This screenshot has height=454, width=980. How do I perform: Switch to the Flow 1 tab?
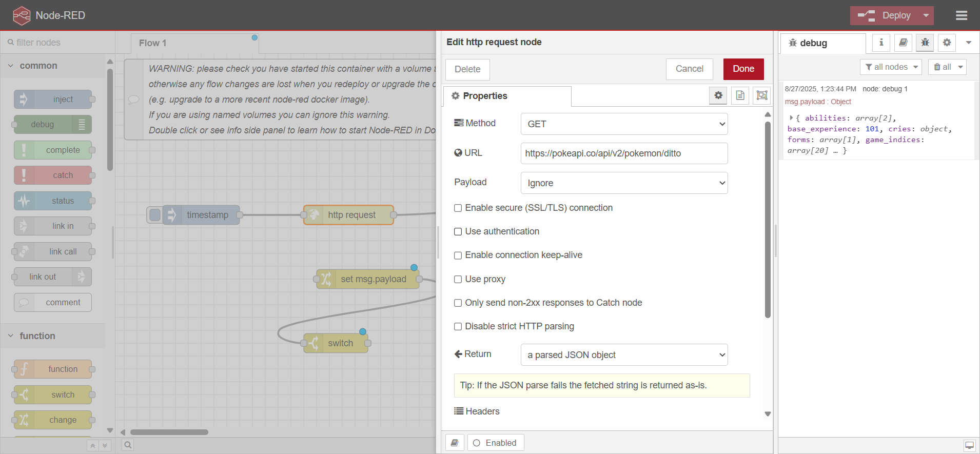(x=195, y=43)
